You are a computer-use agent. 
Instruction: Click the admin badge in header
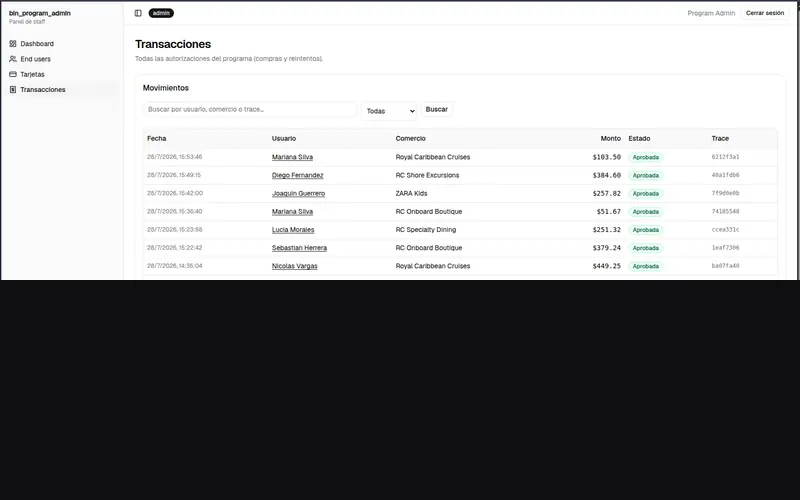coord(161,13)
